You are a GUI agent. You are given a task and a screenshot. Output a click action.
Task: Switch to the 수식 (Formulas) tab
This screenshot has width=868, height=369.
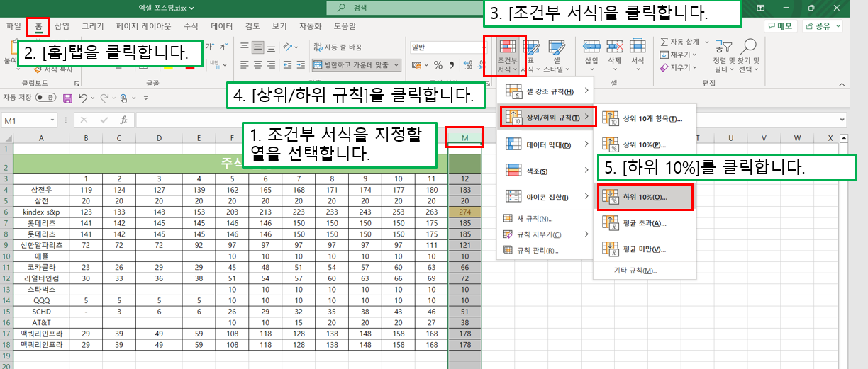191,26
